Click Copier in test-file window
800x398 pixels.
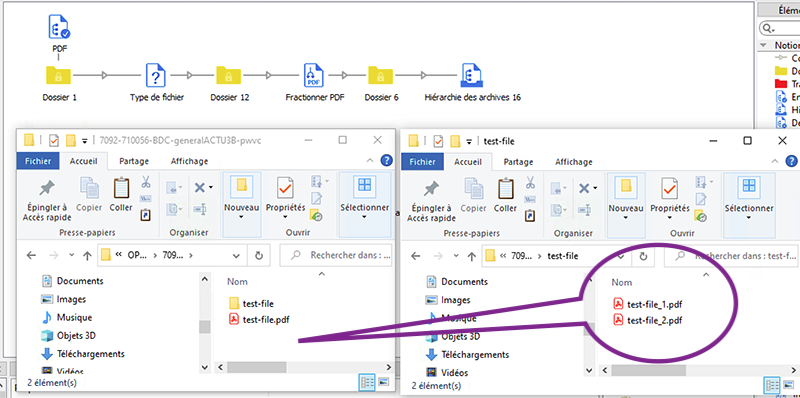(473, 195)
